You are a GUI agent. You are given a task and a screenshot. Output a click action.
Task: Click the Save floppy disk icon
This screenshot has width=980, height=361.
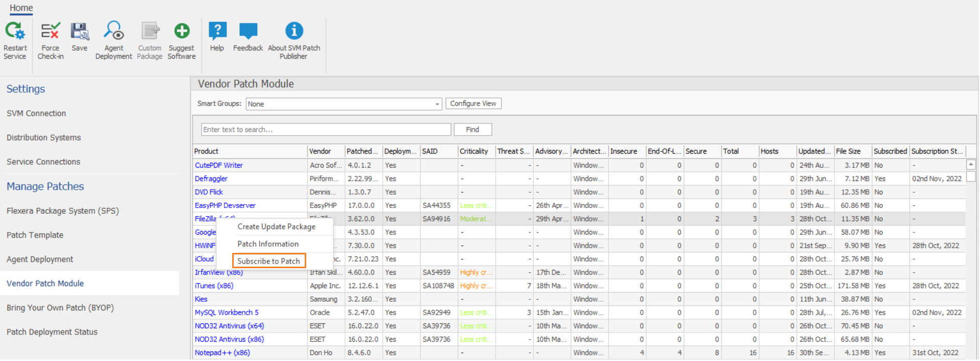coord(80,32)
